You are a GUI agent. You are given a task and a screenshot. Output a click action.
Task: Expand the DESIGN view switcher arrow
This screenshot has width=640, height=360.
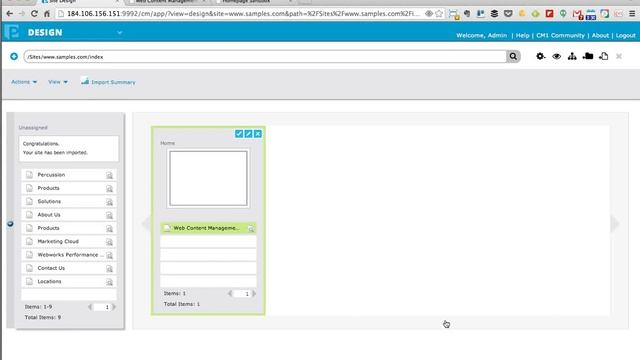(x=120, y=32)
